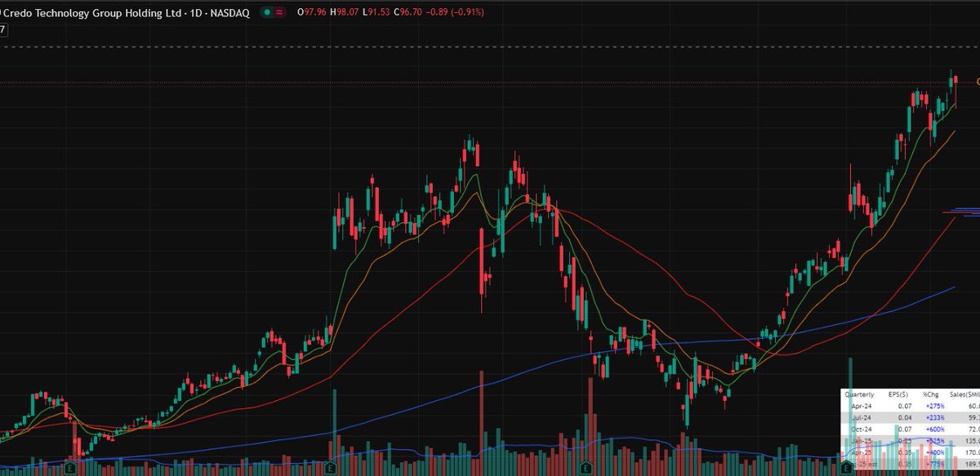Select the low price value L91.53
980x476 pixels.
tap(378, 12)
